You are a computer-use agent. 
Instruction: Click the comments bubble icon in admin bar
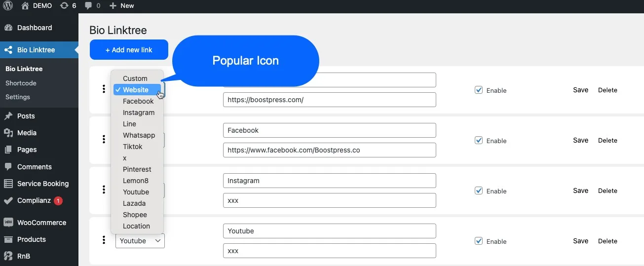pyautogui.click(x=88, y=6)
